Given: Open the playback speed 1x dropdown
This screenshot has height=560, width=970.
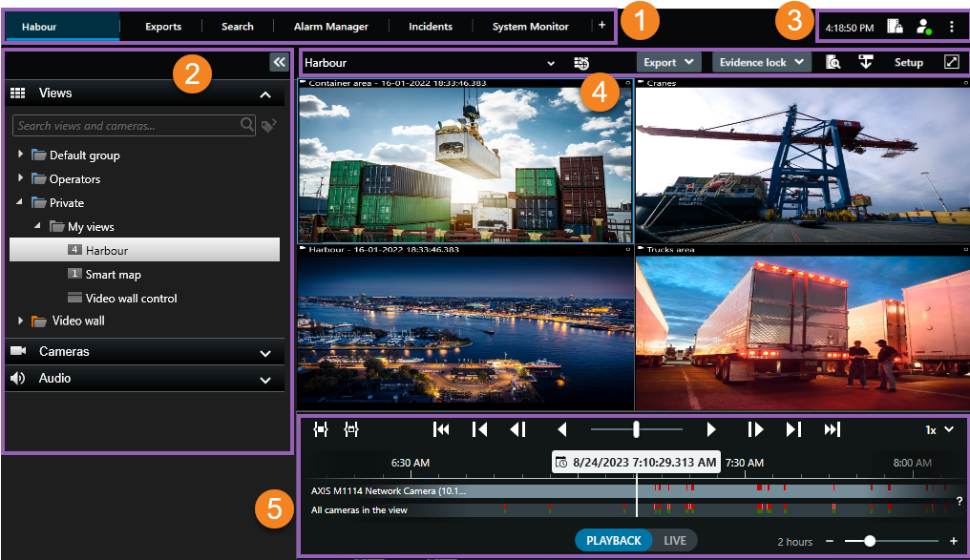Looking at the screenshot, I should coord(939,429).
